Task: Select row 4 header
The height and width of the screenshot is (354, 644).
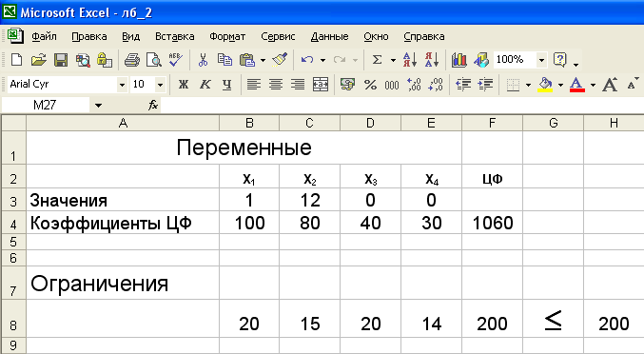Action: click(13, 224)
